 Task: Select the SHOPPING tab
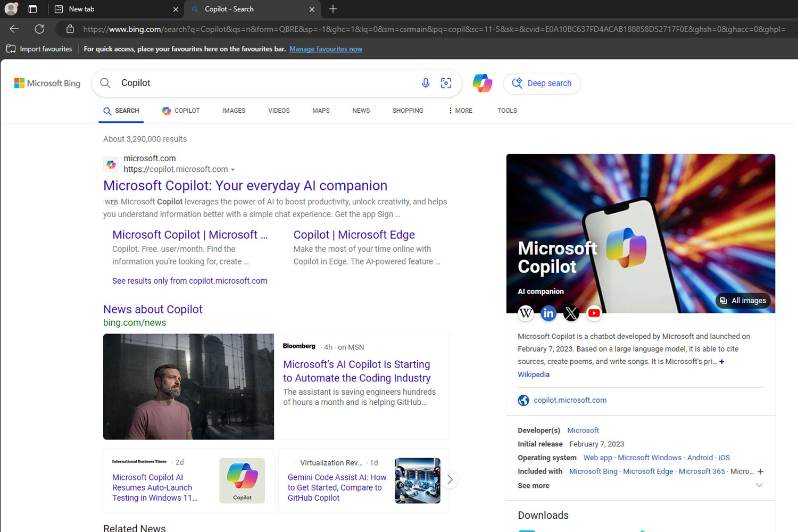(408, 111)
